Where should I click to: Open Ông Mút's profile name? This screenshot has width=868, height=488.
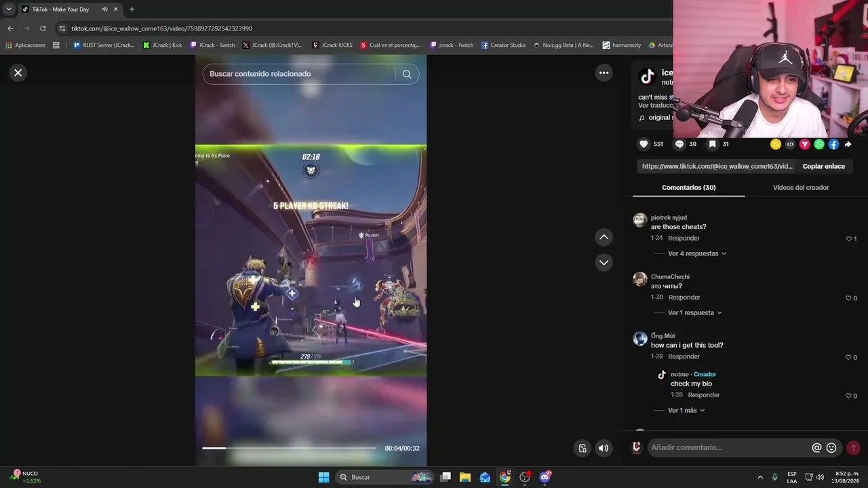coord(663,335)
